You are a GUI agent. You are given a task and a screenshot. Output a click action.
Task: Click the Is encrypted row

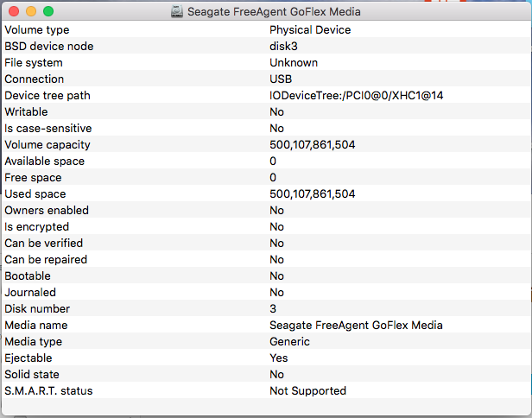[x=266, y=226]
